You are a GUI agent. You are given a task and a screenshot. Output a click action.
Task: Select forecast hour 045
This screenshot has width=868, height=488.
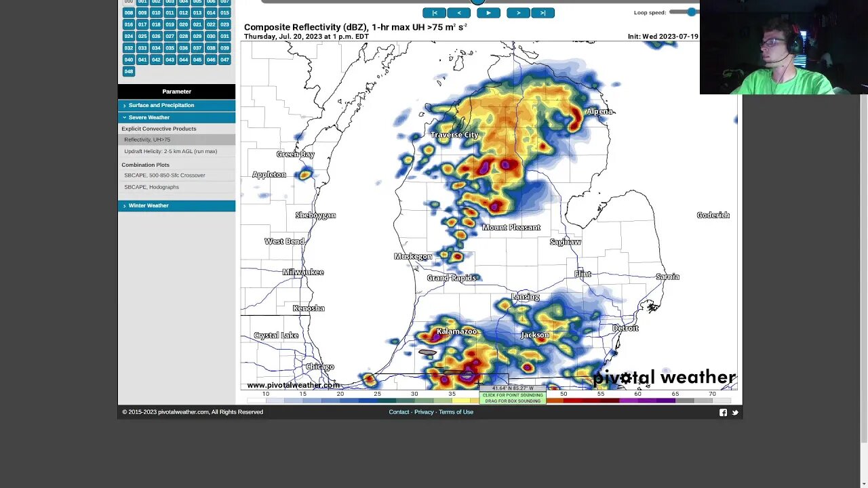[197, 60]
